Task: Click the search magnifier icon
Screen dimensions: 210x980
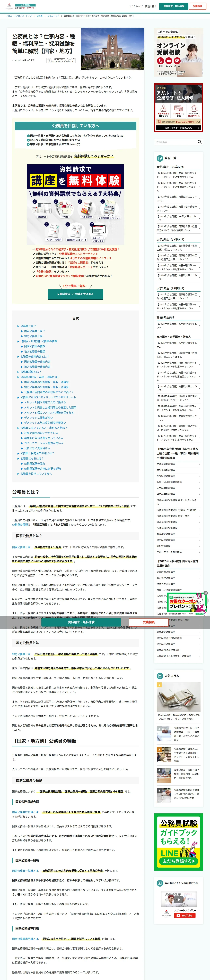Action: (x=199, y=142)
